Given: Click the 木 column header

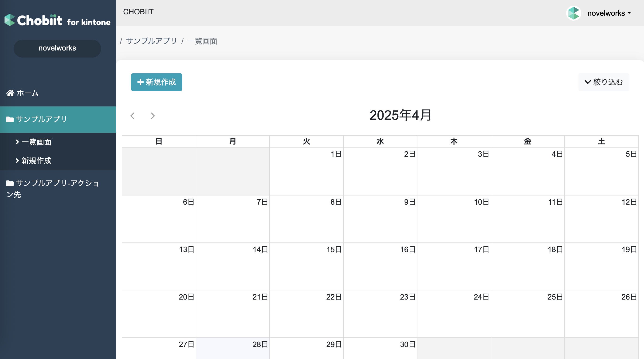Looking at the screenshot, I should point(454,141).
